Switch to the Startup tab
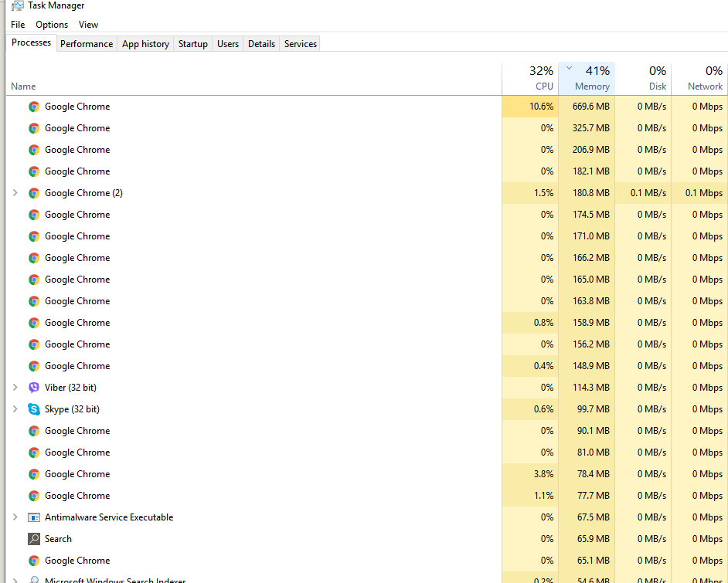728x583 pixels. tap(192, 44)
